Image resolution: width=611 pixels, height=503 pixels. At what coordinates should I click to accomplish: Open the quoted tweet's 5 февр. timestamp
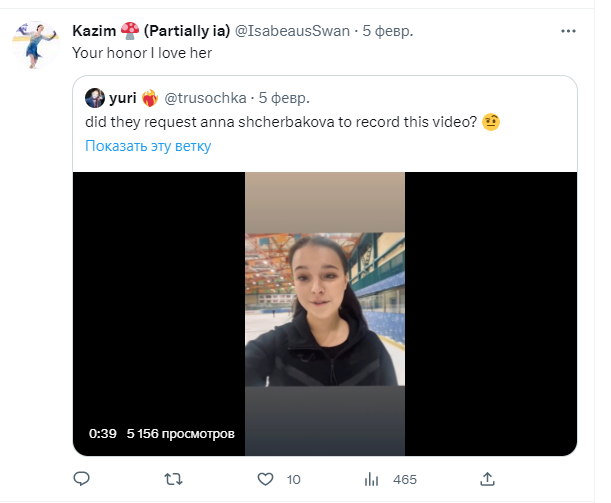tap(284, 98)
